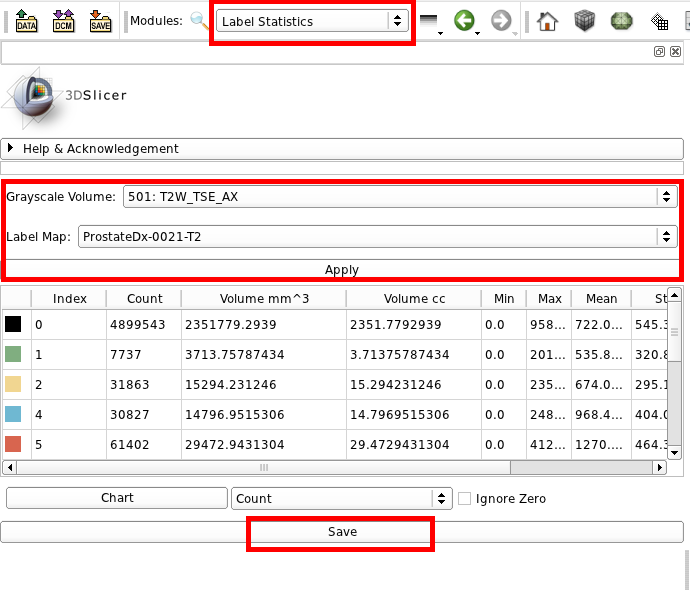This screenshot has height=604, width=690.
Task: Open the chart option Count dropdown
Action: tap(341, 498)
